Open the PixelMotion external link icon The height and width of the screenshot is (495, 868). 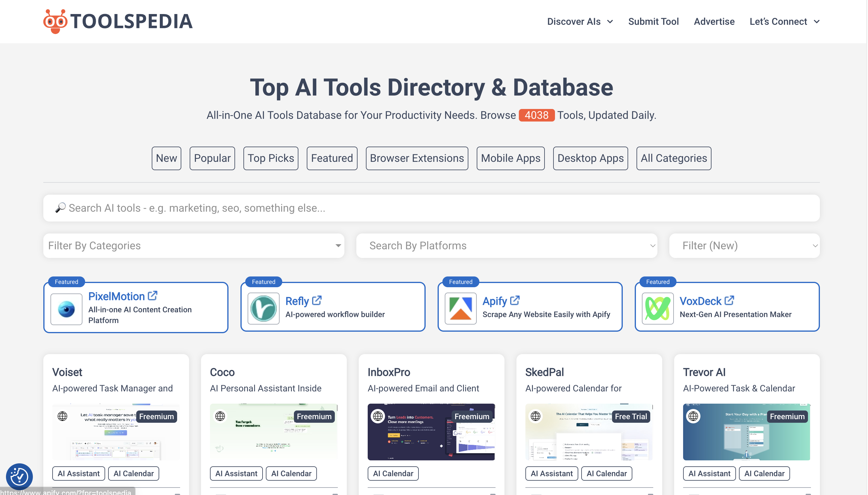(x=152, y=296)
